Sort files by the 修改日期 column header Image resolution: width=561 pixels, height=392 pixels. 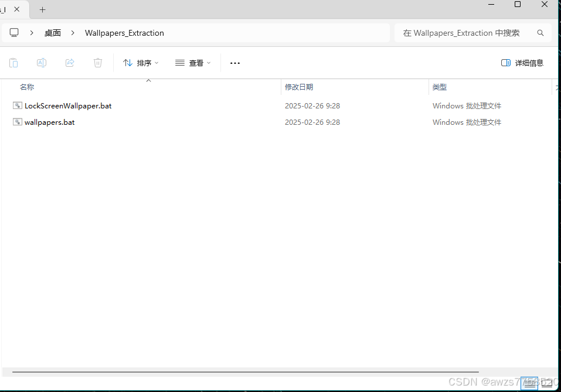[299, 87]
